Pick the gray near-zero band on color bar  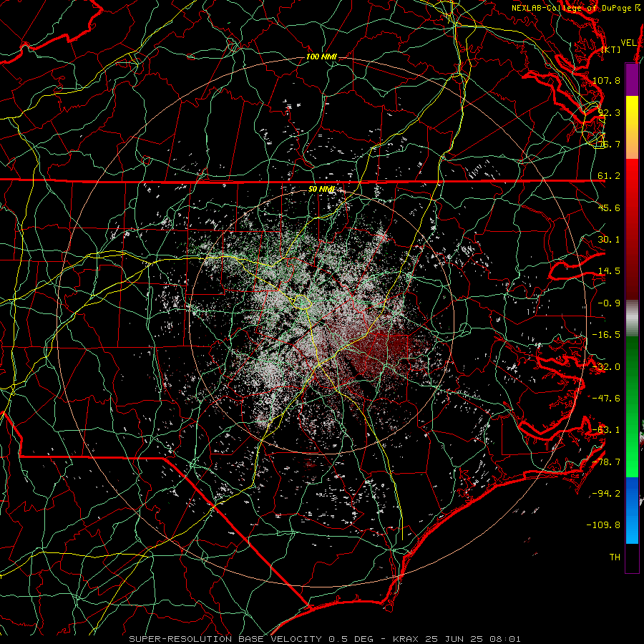[632, 318]
